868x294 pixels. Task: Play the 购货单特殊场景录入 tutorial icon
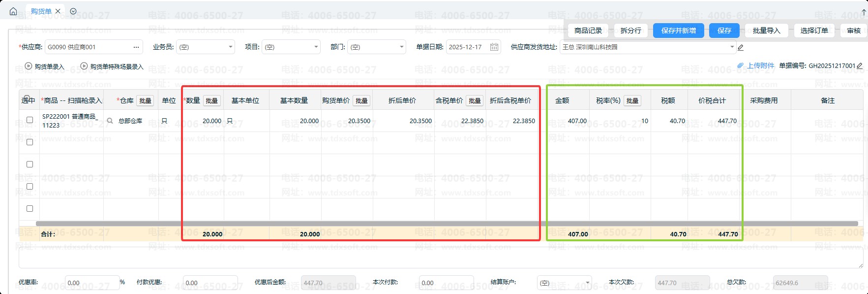84,66
